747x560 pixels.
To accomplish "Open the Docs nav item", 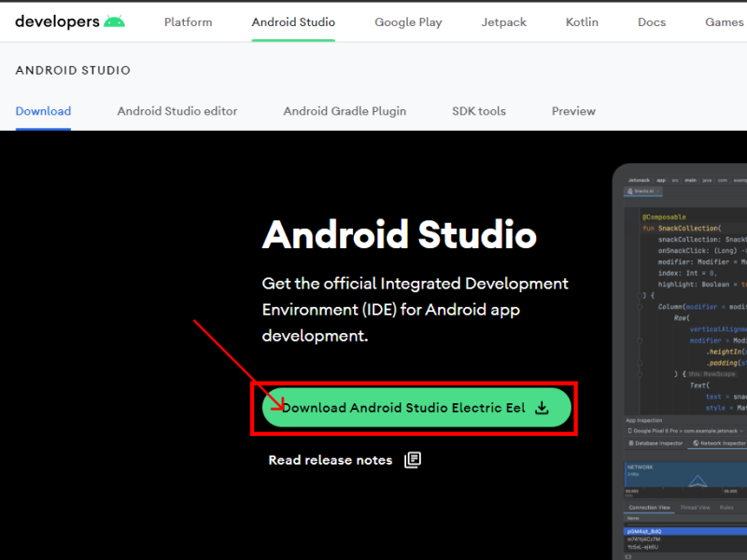I will point(652,21).
